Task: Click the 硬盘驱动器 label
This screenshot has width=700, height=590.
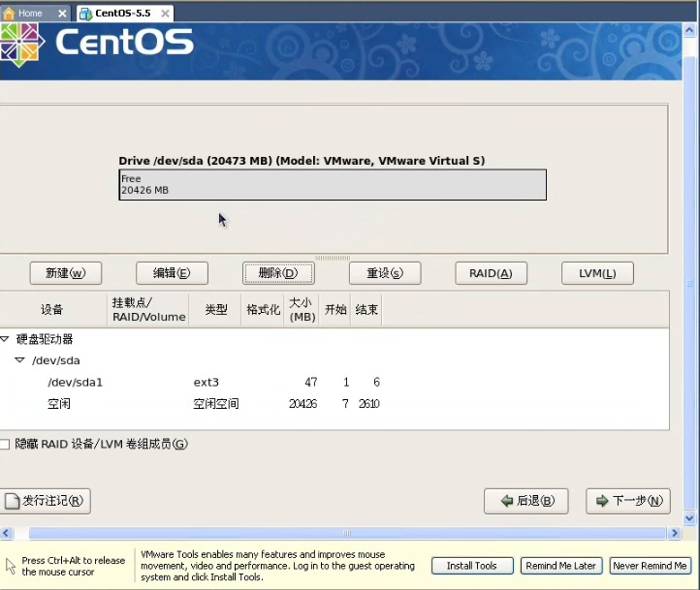Action: click(45, 339)
